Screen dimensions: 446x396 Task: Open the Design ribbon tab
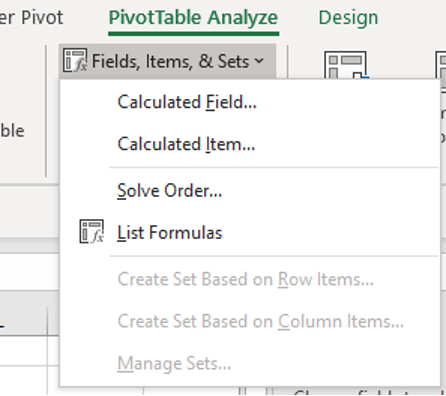tap(348, 18)
